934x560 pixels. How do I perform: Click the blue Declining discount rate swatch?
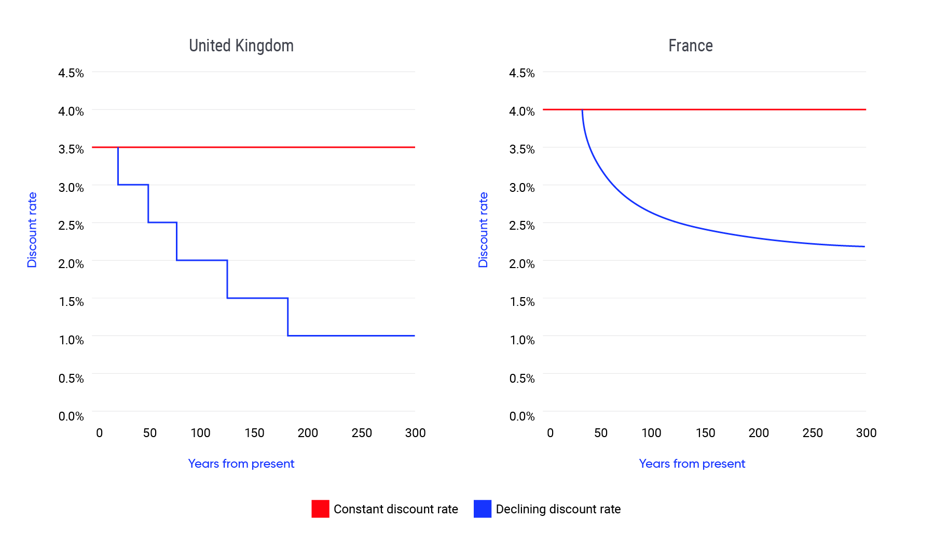[x=482, y=509]
